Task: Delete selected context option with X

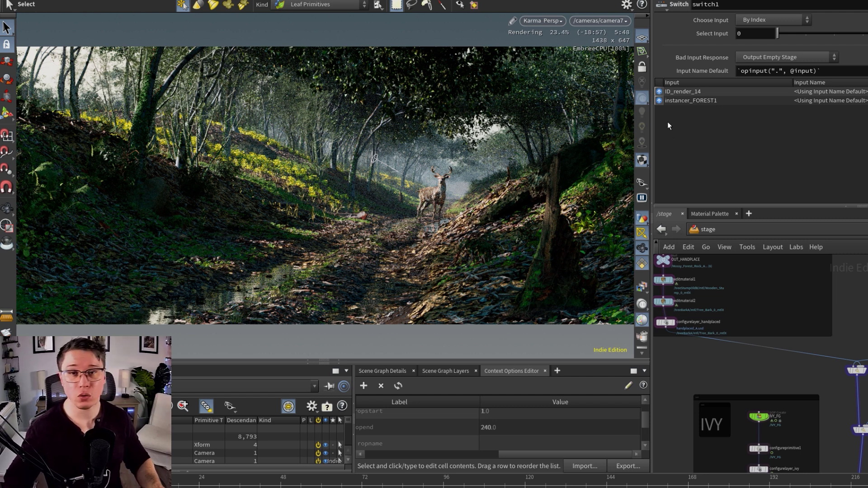Action: coord(381,385)
